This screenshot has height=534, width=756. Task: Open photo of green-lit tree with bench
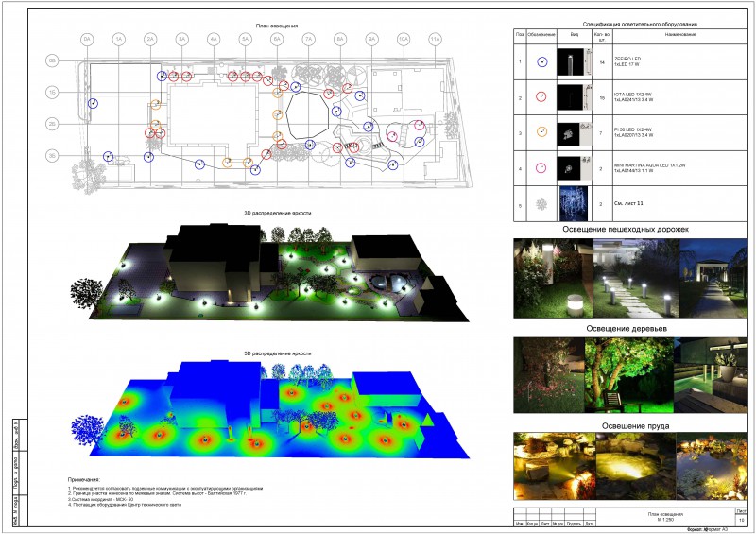[628, 375]
